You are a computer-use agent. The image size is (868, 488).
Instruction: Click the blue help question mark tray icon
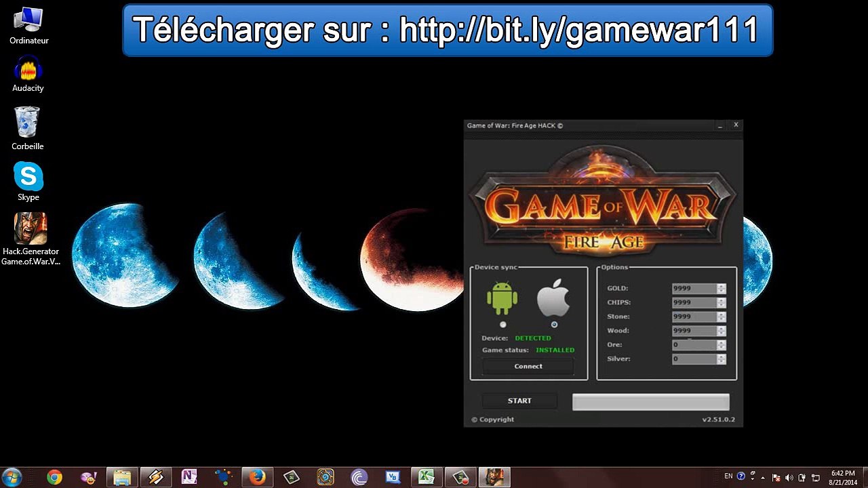coord(741,476)
